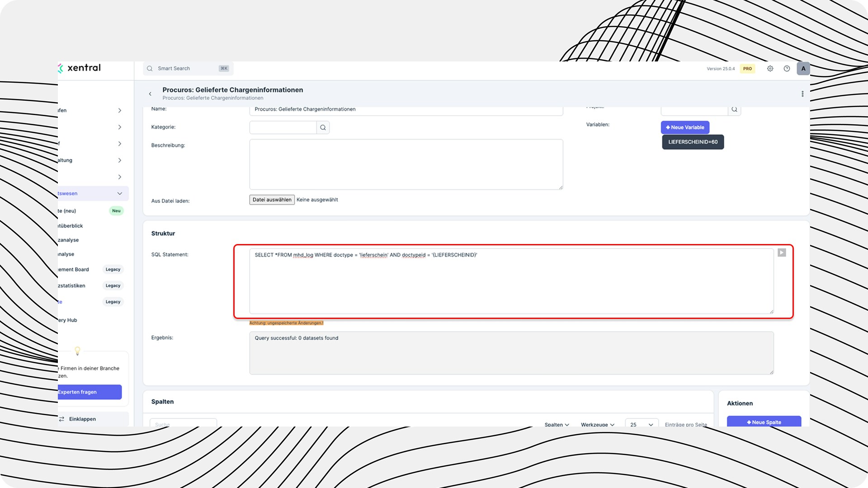Click the PRO badge

(747, 69)
